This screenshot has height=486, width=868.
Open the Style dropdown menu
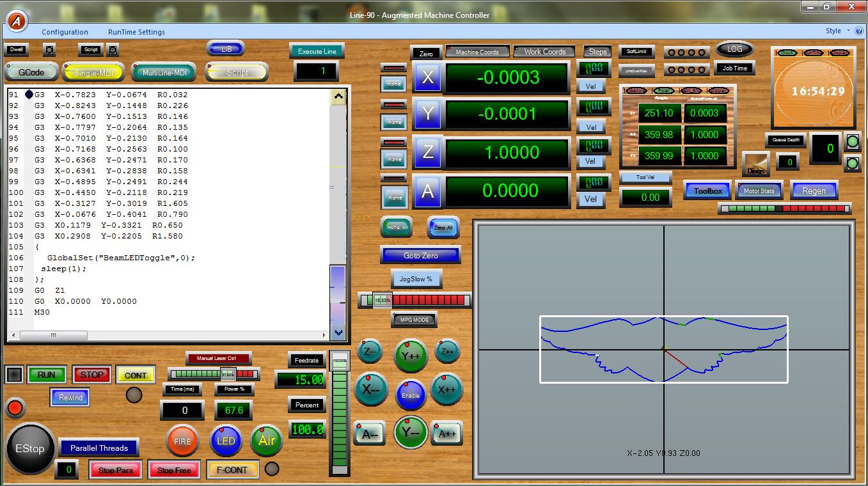[837, 31]
